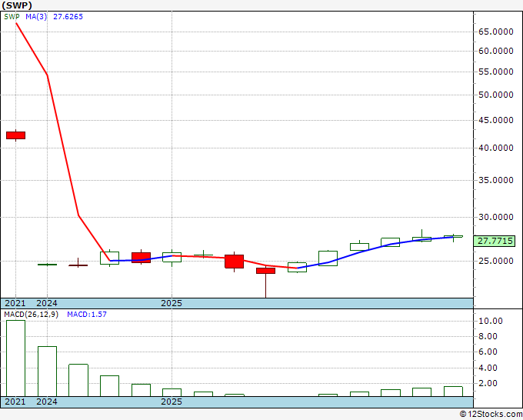The height and width of the screenshot is (420, 523).
Task: Click the 30.0000 price axis label
Action: (496, 217)
